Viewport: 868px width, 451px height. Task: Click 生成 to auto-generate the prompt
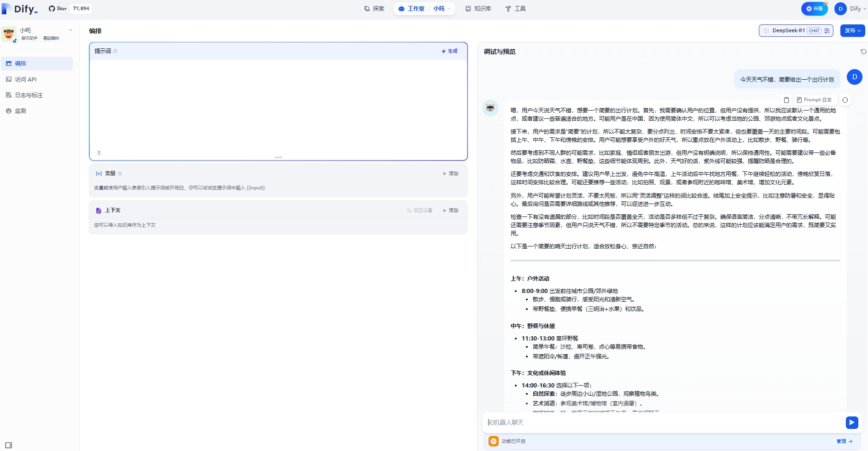[449, 51]
